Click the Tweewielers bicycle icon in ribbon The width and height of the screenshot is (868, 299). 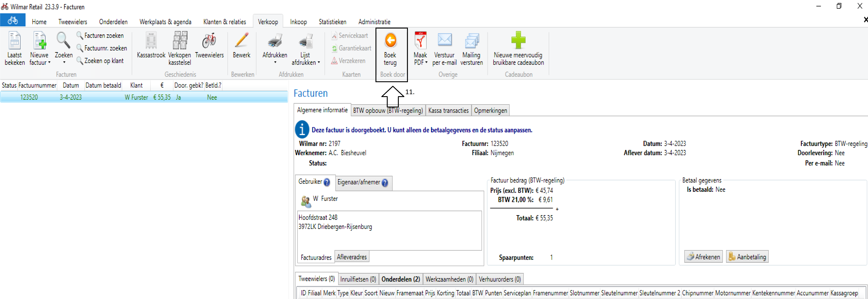coord(209,41)
